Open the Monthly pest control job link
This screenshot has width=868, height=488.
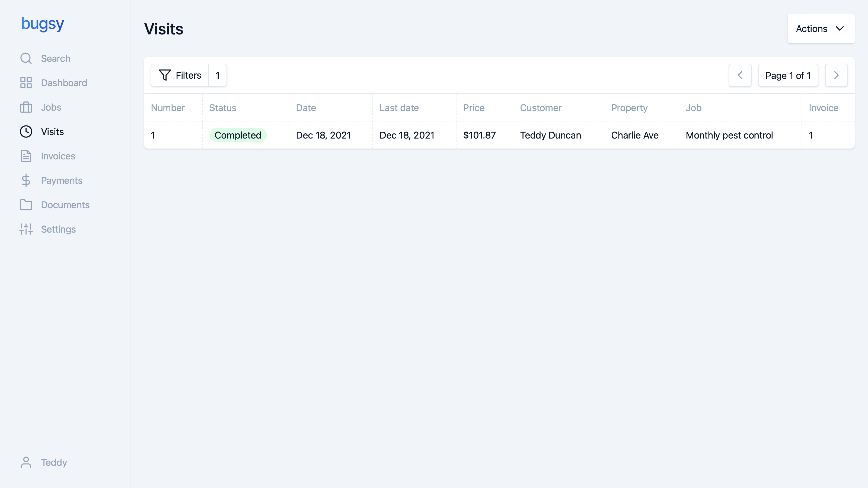[x=729, y=135]
